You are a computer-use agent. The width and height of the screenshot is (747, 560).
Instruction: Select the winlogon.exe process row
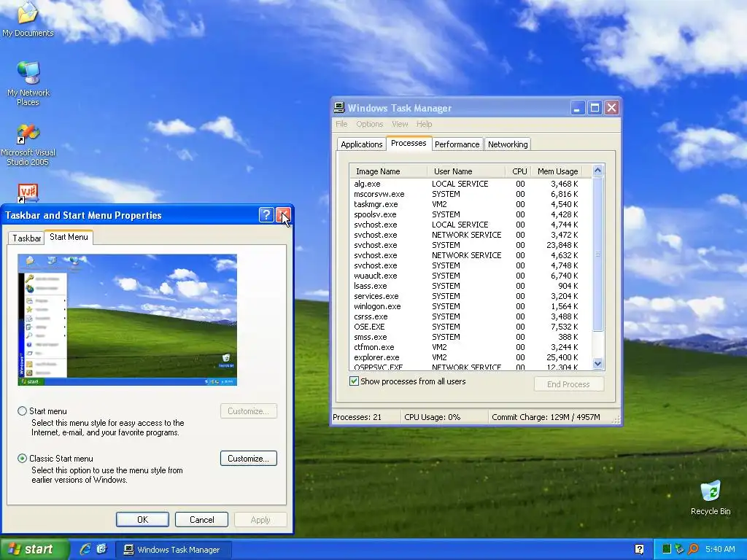(x=471, y=306)
